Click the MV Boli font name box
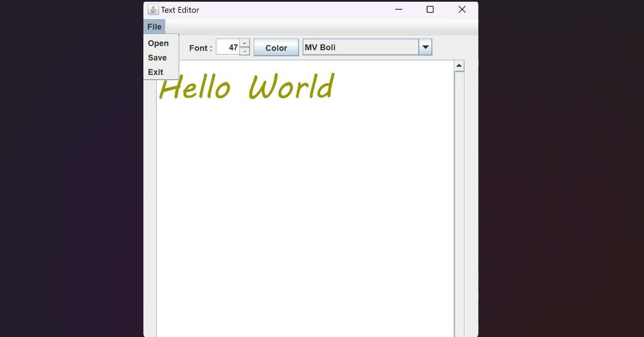Image resolution: width=644 pixels, height=337 pixels. click(x=361, y=47)
